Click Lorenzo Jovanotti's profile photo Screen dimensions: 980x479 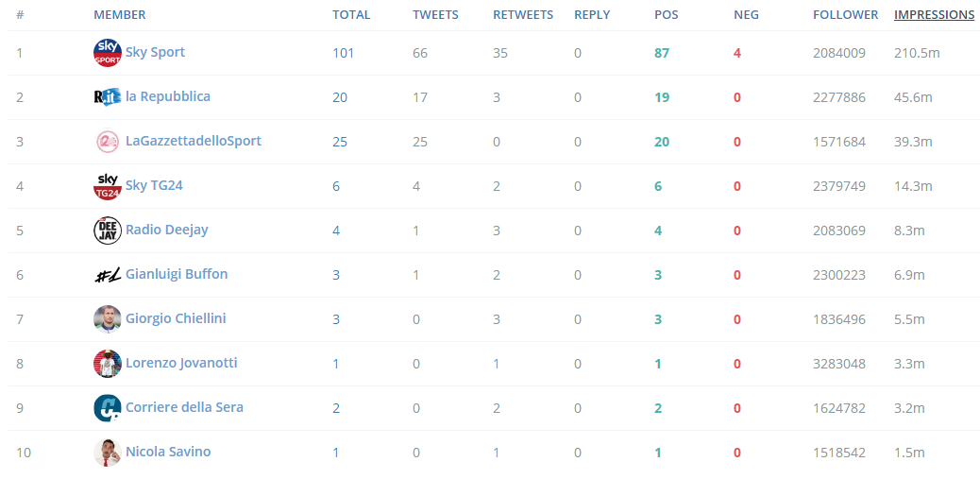click(x=107, y=364)
